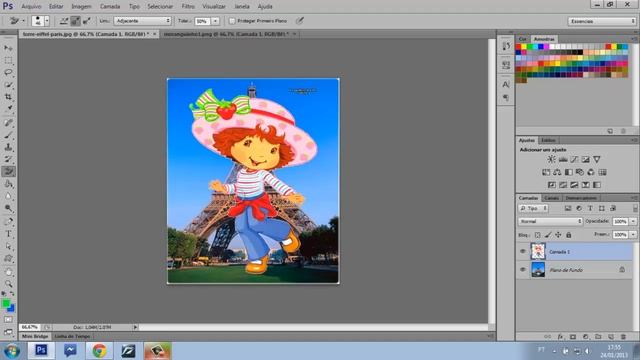Enable Proteger Primeiro Plano checkbox
Screen dimensions: 640x360
pyautogui.click(x=232, y=21)
